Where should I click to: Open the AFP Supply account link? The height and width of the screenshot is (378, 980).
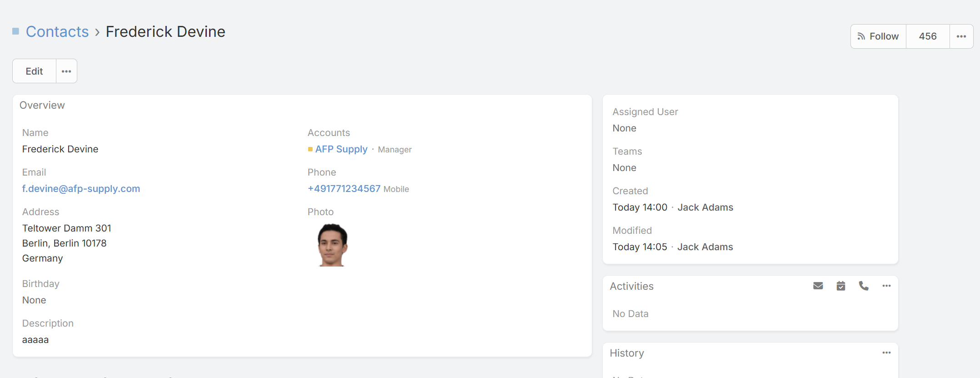pos(341,149)
